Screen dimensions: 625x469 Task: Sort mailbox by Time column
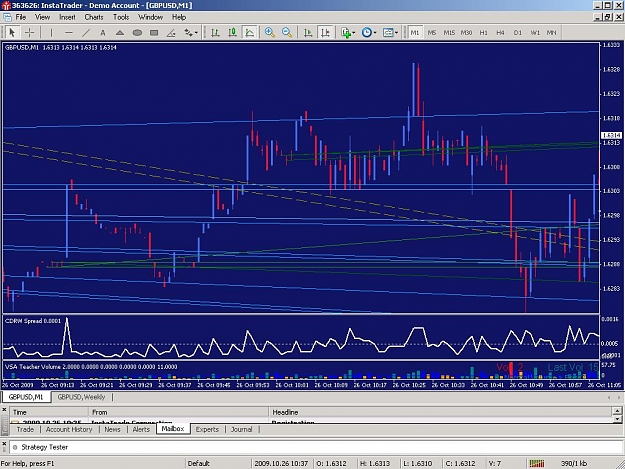click(49, 412)
